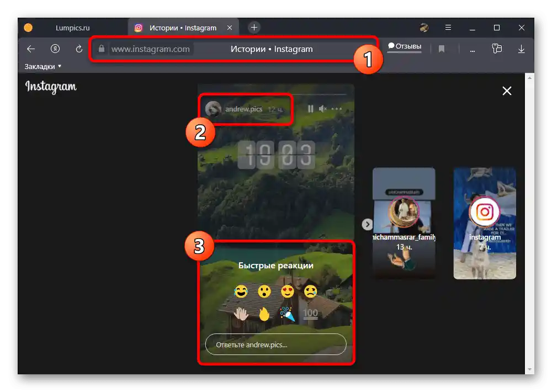Image resolution: width=552 pixels, height=392 pixels.
Task: Click the Быстрые реакции heading
Action: coord(276,266)
